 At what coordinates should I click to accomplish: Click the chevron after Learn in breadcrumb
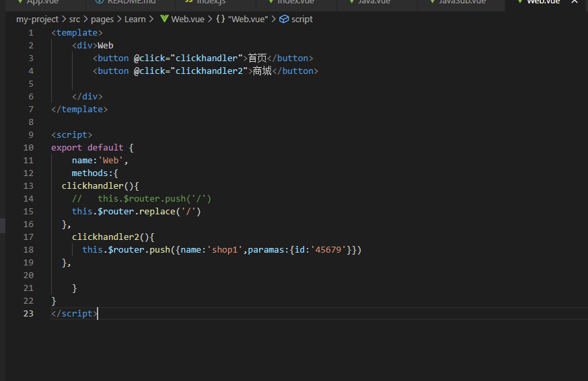pyautogui.click(x=151, y=19)
